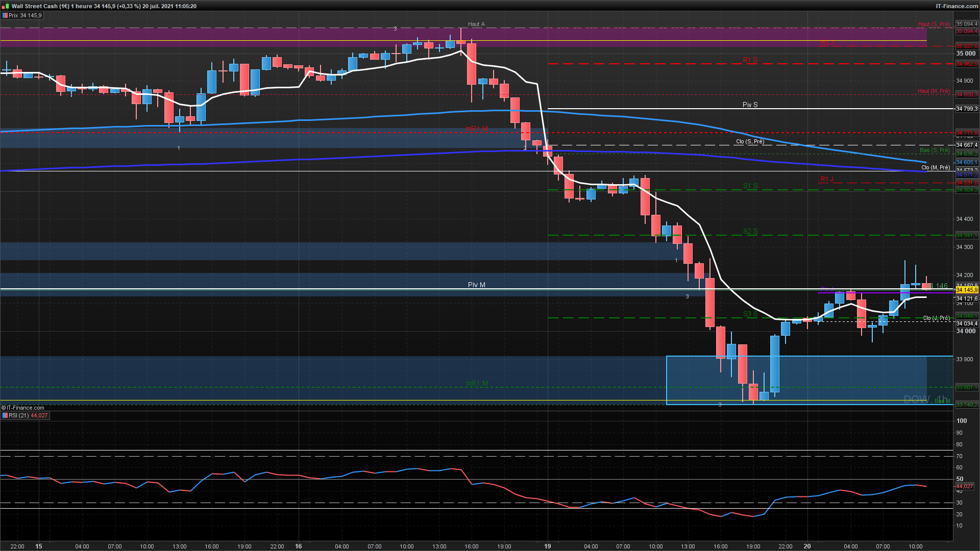Click the yellow current price tag 34 145,9
Image resolution: width=980 pixels, height=551 pixels.
point(966,290)
